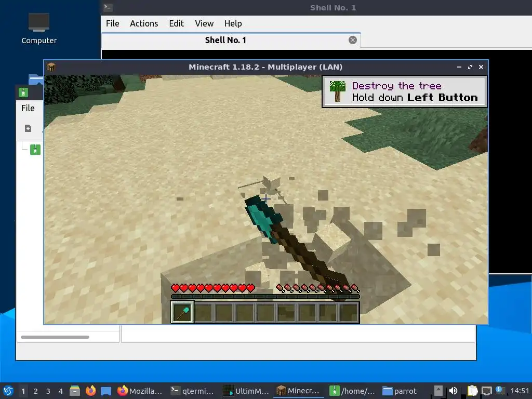Select the diamond shovel hotbar slot
The width and height of the screenshot is (532, 399).
(x=182, y=312)
